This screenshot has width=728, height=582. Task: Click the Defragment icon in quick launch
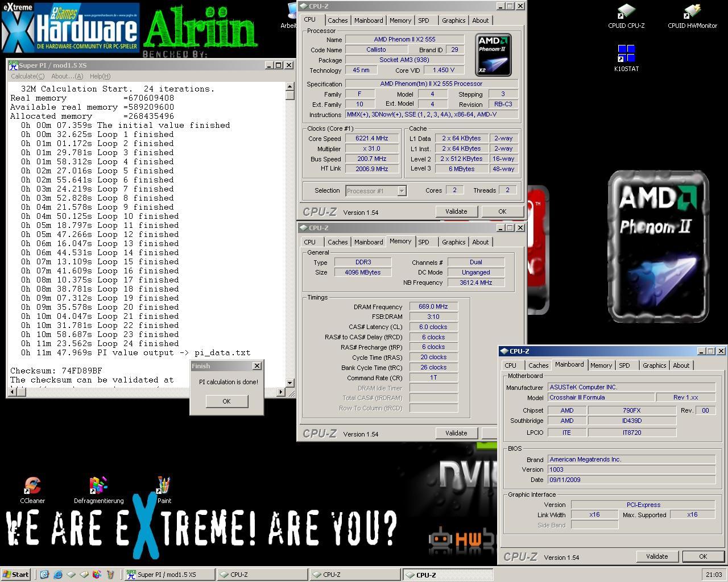97,575
